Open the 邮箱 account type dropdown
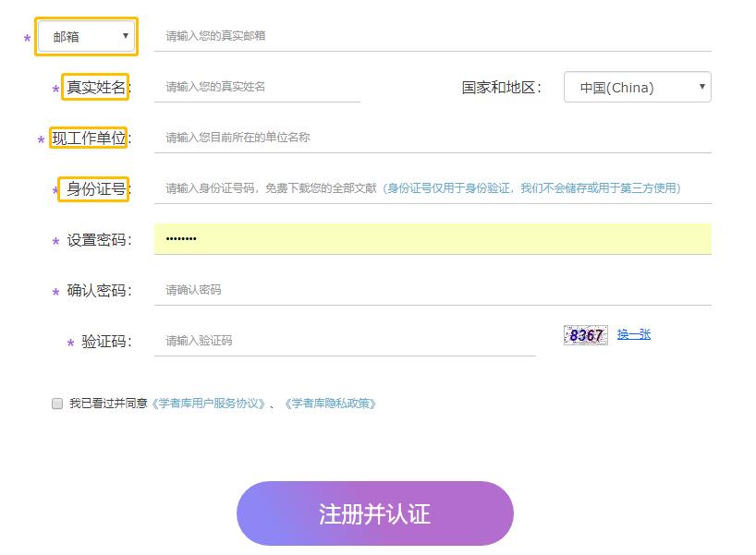This screenshot has width=756, height=555. (x=86, y=35)
